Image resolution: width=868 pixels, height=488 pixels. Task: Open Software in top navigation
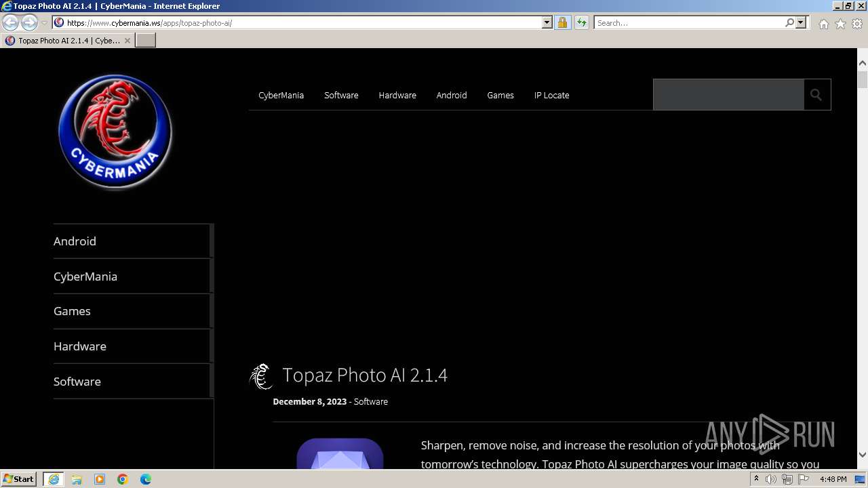341,95
